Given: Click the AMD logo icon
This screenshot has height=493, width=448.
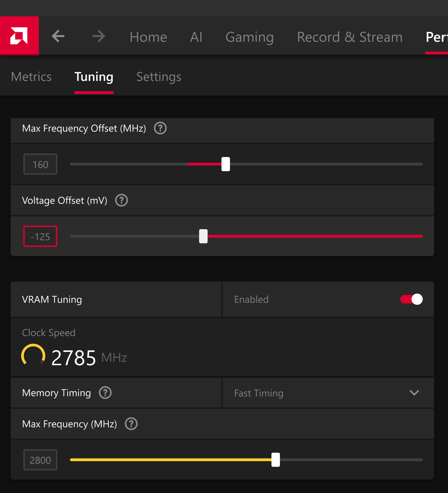Looking at the screenshot, I should point(19,36).
